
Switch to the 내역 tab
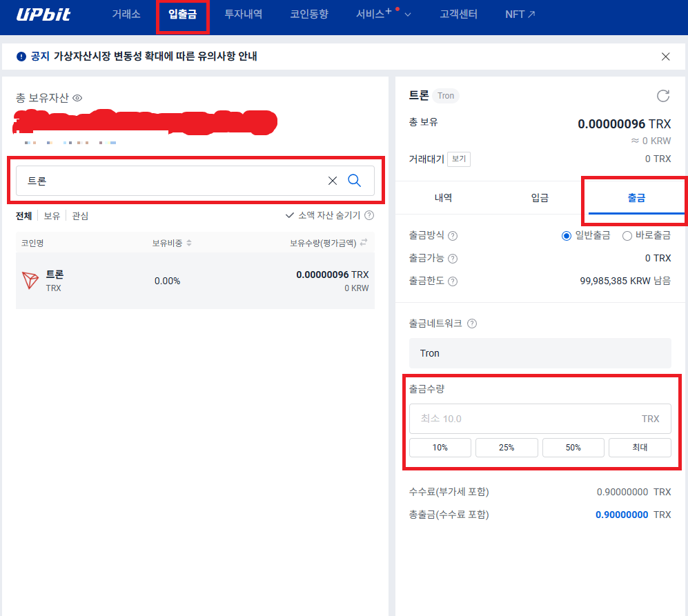pyautogui.click(x=443, y=198)
